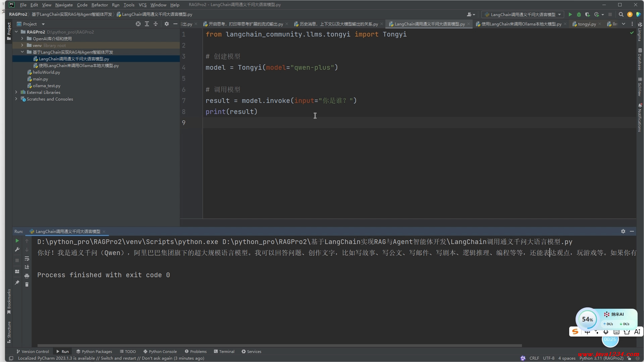Expand External Libraries node
This screenshot has height=362, width=644.
click(x=16, y=92)
